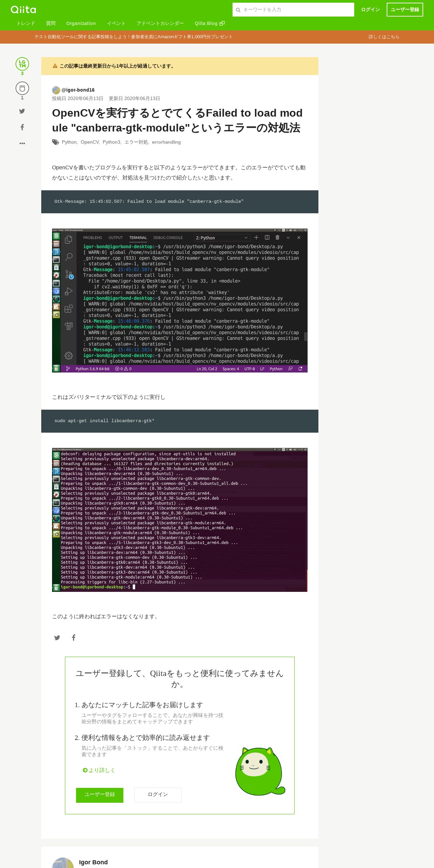
Task: Open the VS Code terminal screenshot
Action: coord(180,300)
